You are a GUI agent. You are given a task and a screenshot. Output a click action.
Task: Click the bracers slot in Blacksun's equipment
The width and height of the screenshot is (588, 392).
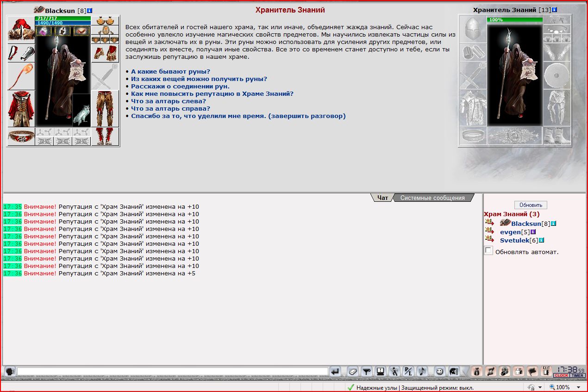click(21, 53)
